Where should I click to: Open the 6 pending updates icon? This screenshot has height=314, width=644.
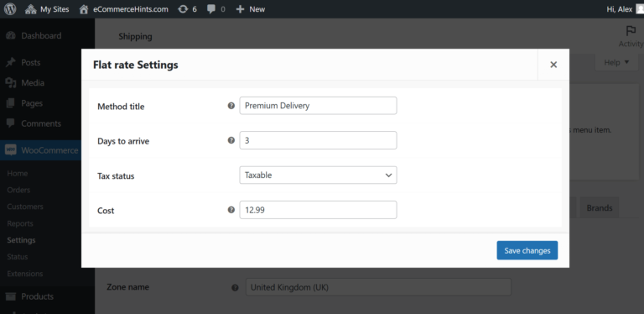point(187,9)
